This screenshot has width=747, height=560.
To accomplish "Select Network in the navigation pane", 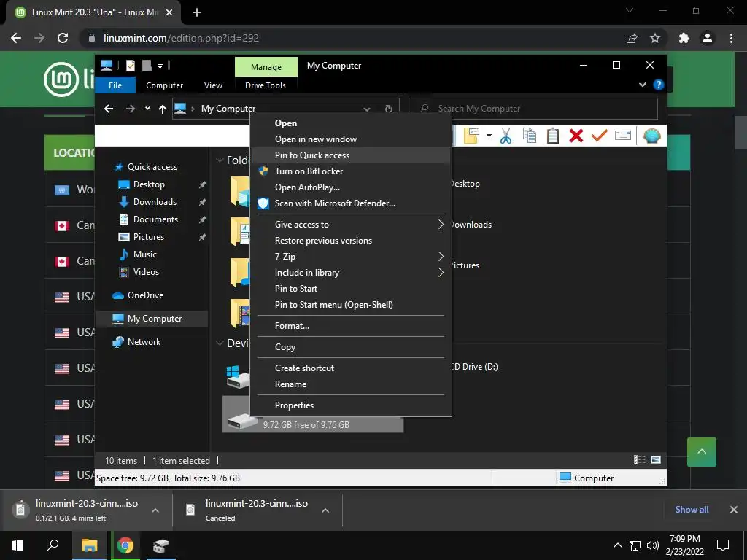I will (x=144, y=342).
